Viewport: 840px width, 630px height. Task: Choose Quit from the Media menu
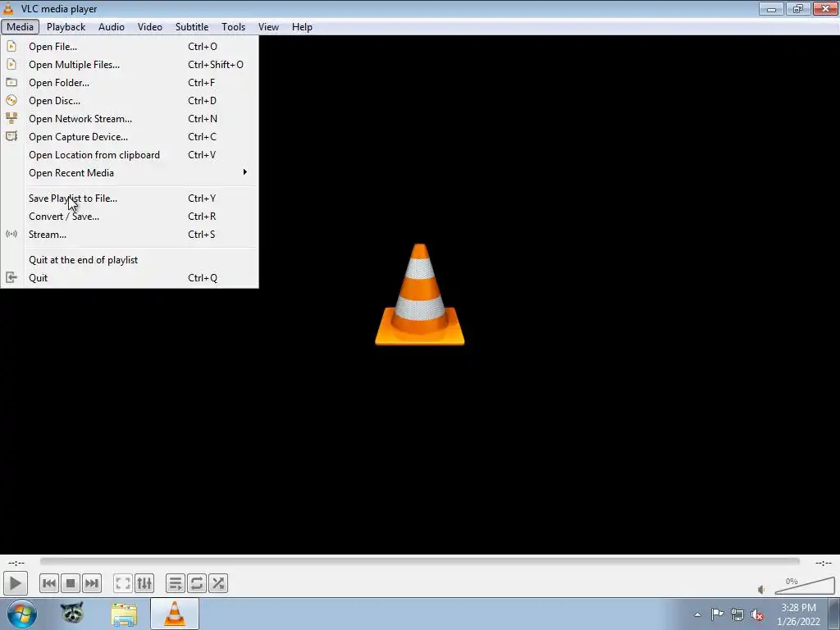click(130, 277)
